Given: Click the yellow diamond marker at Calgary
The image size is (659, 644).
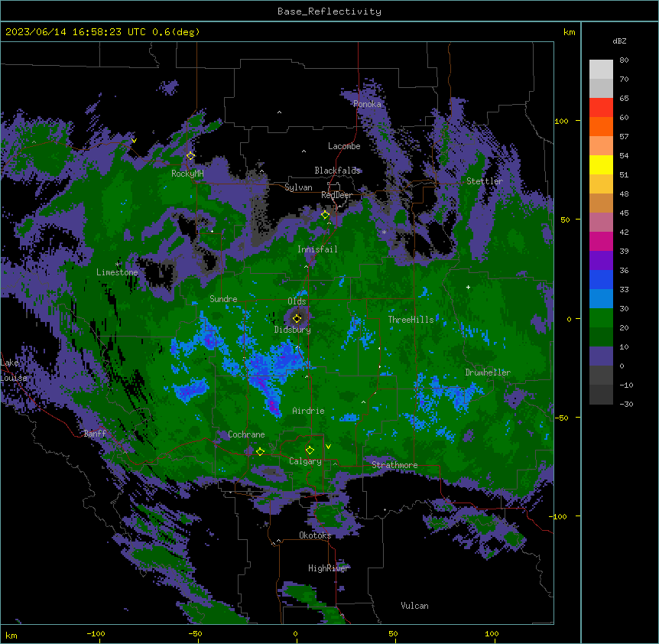Looking at the screenshot, I should click(x=310, y=450).
